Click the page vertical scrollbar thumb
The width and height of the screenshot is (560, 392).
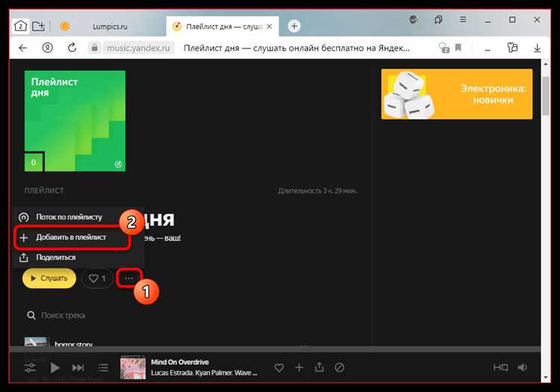coord(545,96)
